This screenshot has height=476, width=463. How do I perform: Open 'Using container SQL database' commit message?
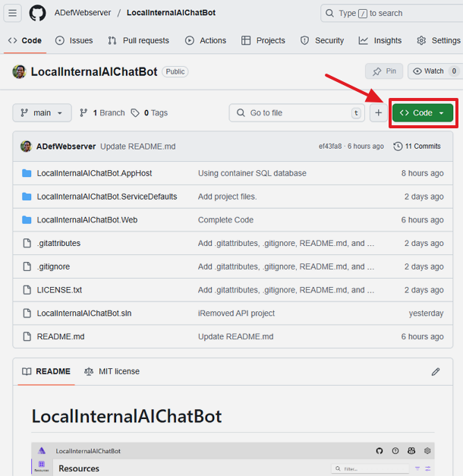coord(252,173)
